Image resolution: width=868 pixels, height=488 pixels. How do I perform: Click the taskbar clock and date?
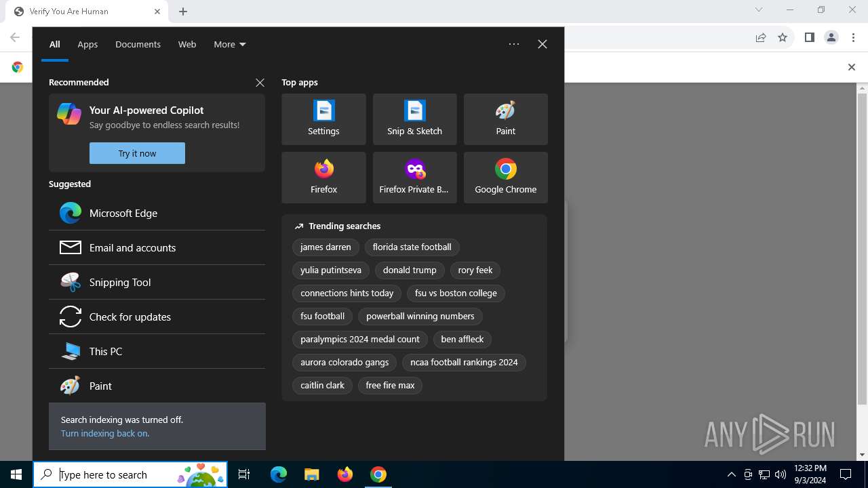pyautogui.click(x=810, y=474)
